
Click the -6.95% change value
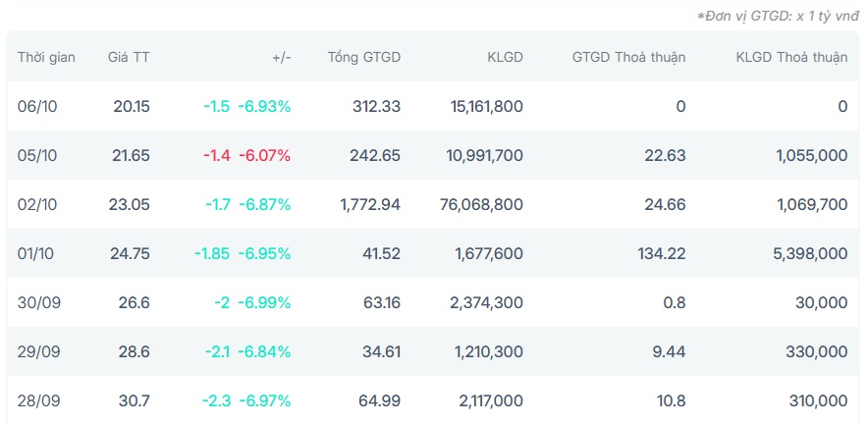point(264,253)
